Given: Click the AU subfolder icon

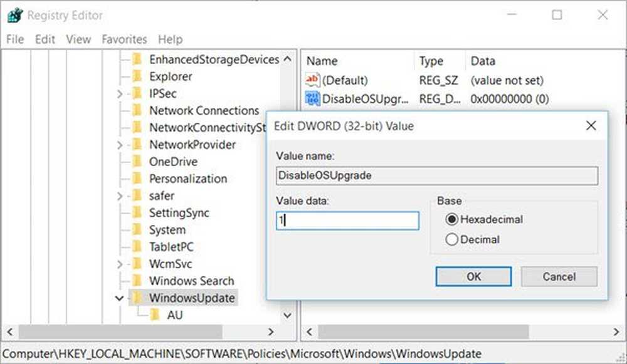Looking at the screenshot, I should coord(155,315).
